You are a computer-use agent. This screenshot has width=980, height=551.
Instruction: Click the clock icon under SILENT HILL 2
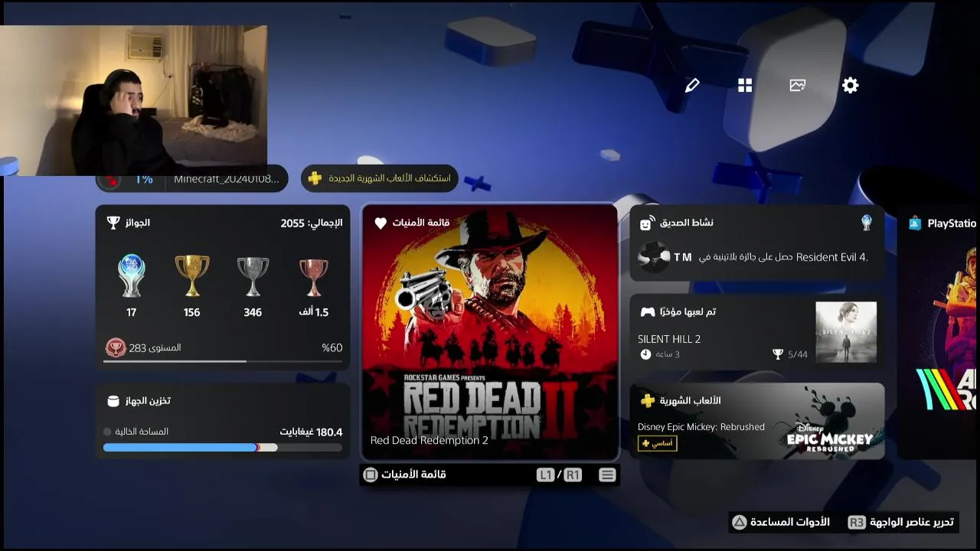[645, 354]
